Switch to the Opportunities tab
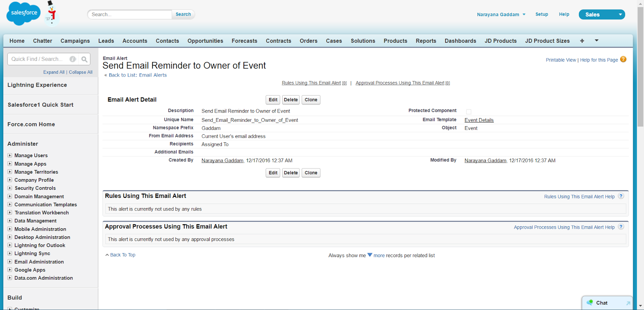644x310 pixels. pyautogui.click(x=205, y=41)
